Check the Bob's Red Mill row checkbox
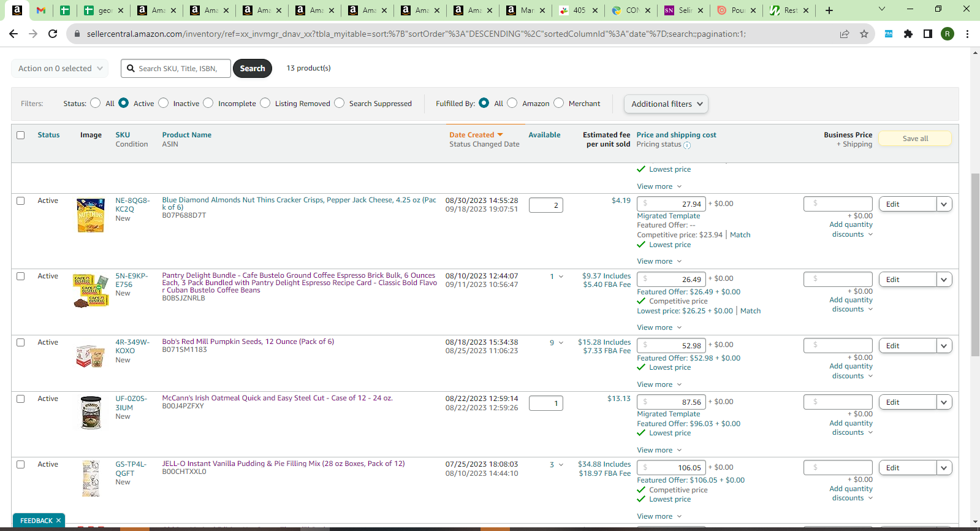Viewport: 980px width, 531px height. click(x=21, y=342)
